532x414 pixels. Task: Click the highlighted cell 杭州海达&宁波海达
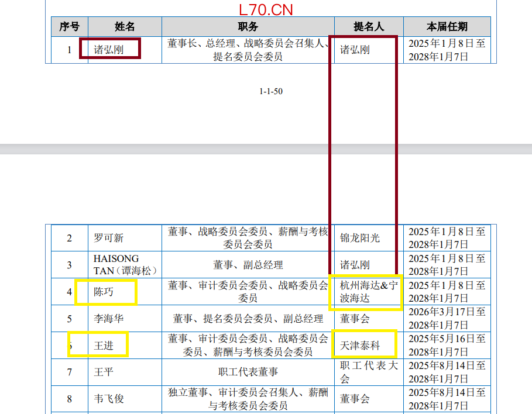(365, 291)
